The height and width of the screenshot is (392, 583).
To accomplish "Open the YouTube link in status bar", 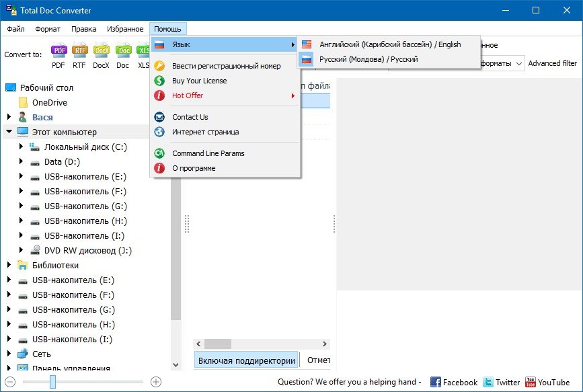I will (547, 382).
